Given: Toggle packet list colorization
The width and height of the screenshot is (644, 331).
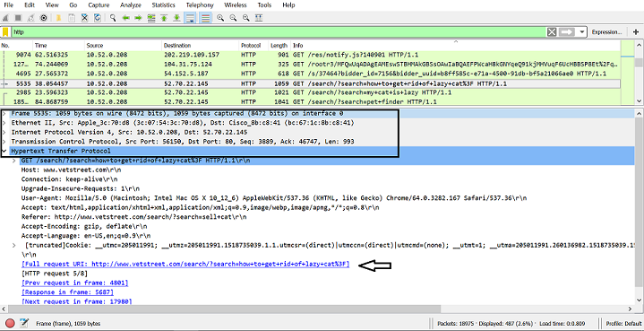Looking at the screenshot, I should click(x=205, y=18).
